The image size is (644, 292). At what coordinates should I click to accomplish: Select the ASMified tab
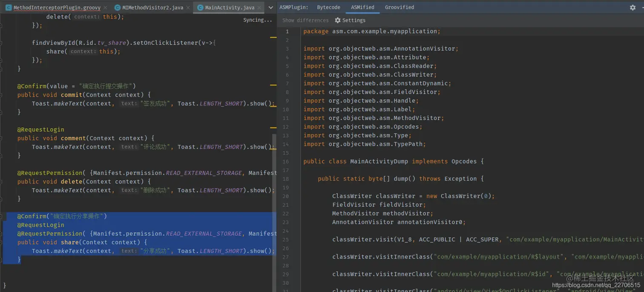[362, 7]
